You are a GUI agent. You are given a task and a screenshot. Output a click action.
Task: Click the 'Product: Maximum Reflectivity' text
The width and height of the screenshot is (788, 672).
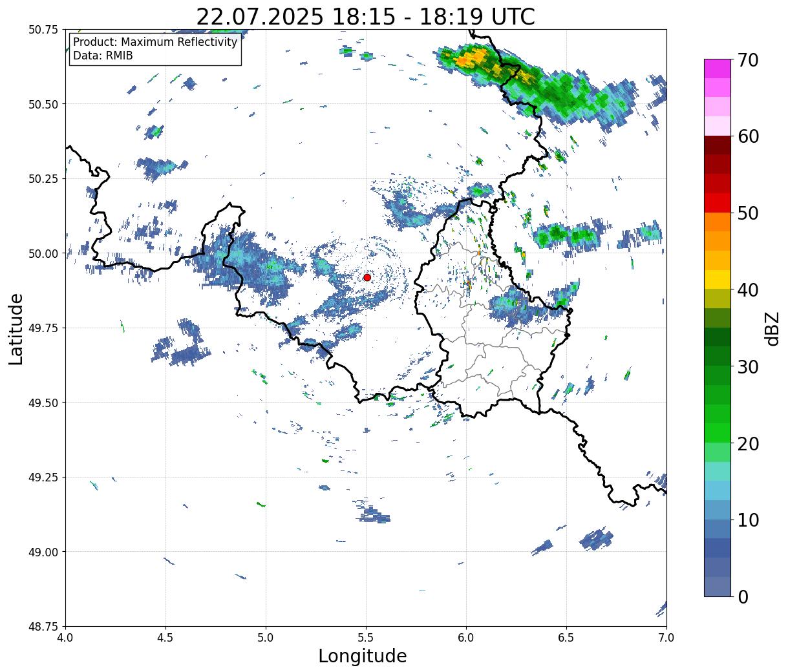[x=155, y=42]
